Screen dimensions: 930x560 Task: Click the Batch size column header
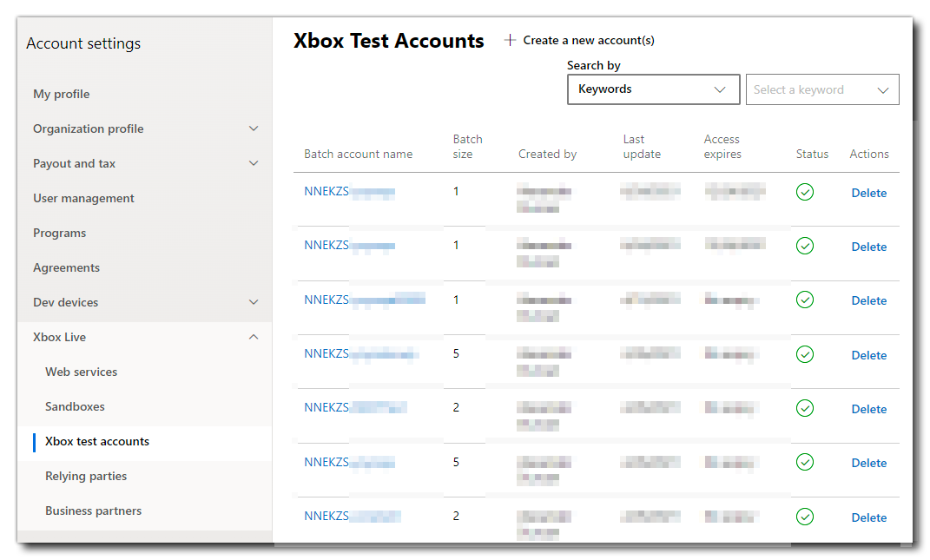pyautogui.click(x=467, y=147)
